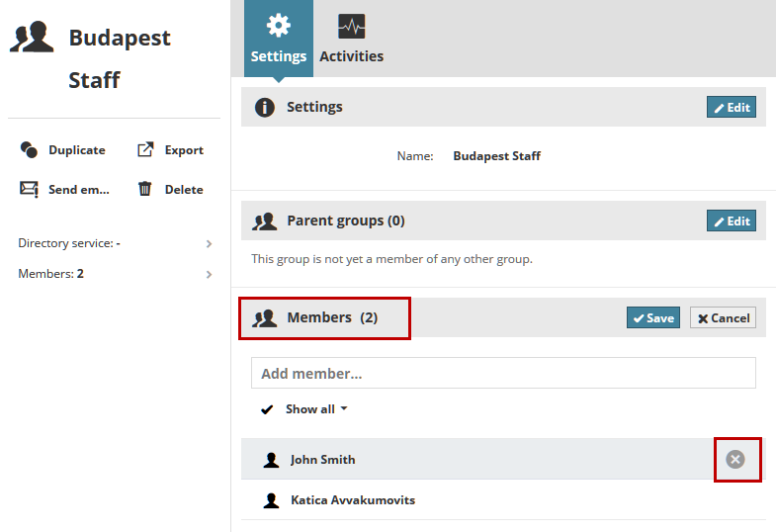776x532 pixels.
Task: Cancel editing members
Action: coord(723,317)
